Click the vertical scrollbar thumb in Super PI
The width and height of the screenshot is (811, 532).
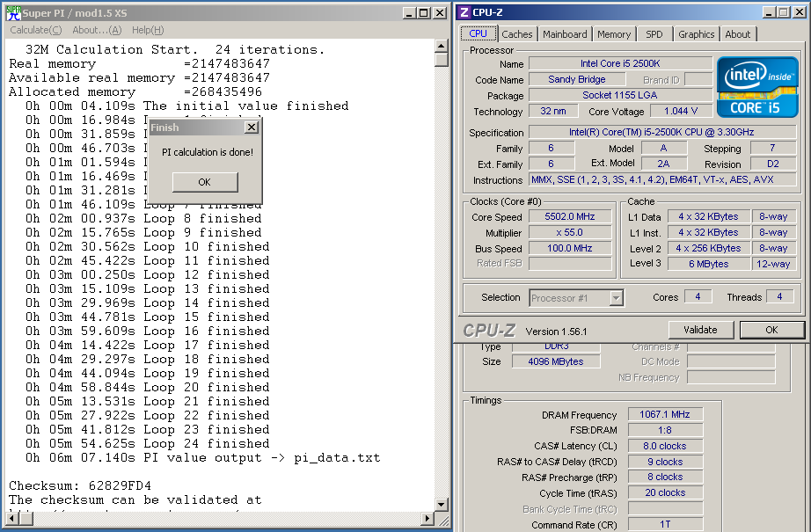(442, 60)
